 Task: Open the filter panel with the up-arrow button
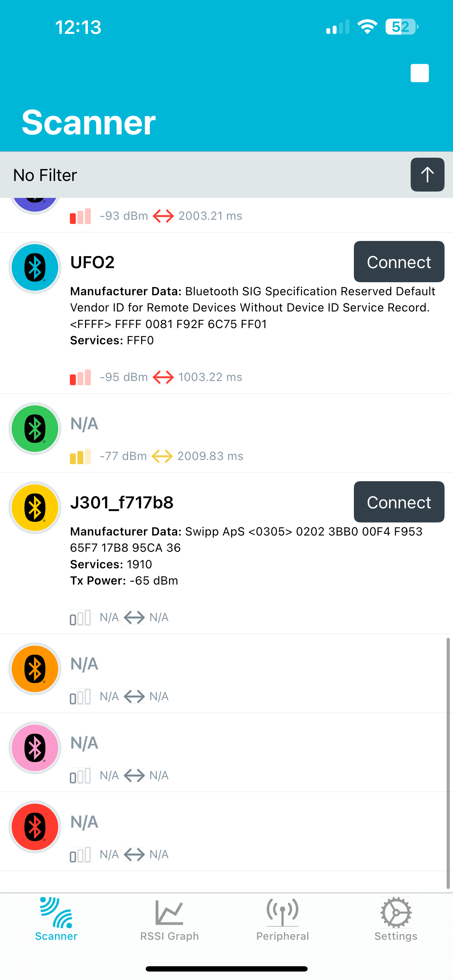pos(427,175)
